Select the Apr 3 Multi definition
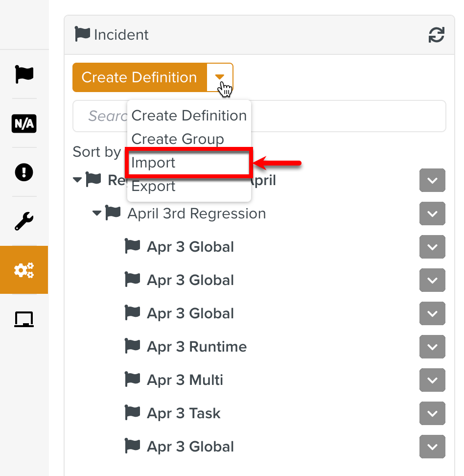 pos(185,380)
